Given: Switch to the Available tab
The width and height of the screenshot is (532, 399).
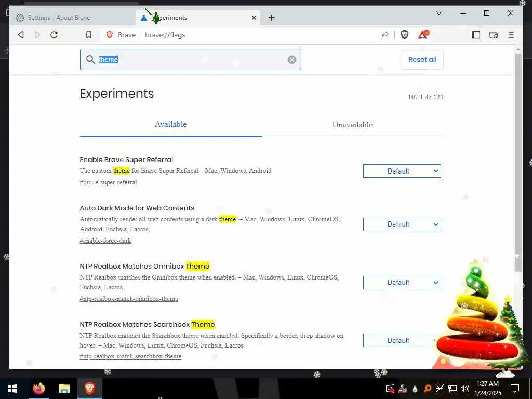Looking at the screenshot, I should point(170,125).
